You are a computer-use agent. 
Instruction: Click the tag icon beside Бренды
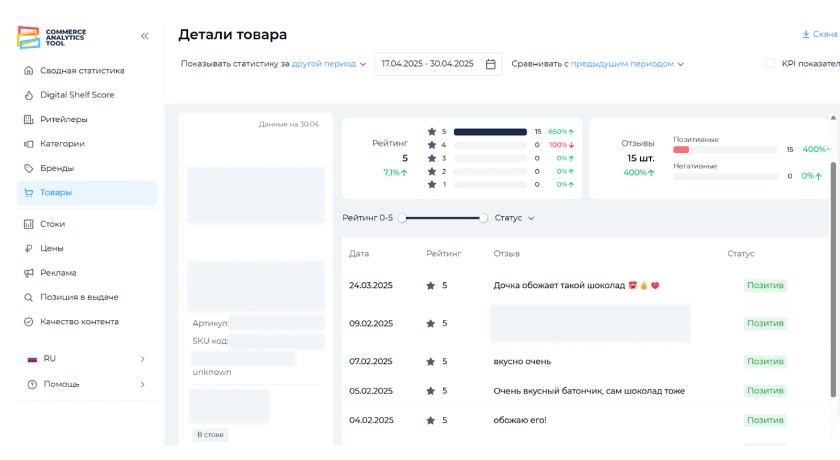tap(28, 168)
